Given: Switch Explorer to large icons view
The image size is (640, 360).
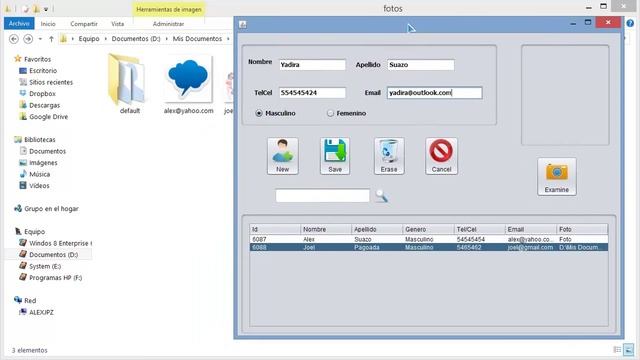Looking at the screenshot, I should 629,350.
